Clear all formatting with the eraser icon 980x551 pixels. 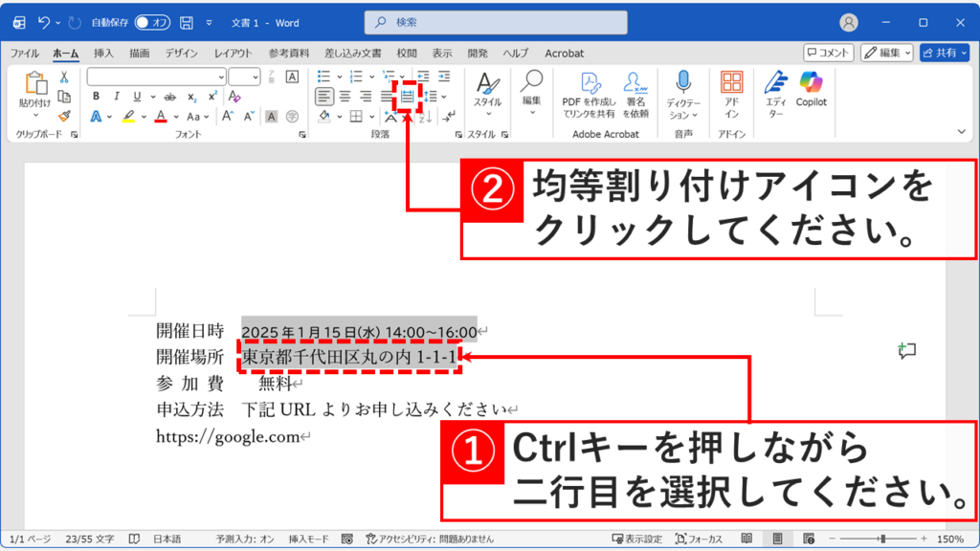tap(234, 97)
